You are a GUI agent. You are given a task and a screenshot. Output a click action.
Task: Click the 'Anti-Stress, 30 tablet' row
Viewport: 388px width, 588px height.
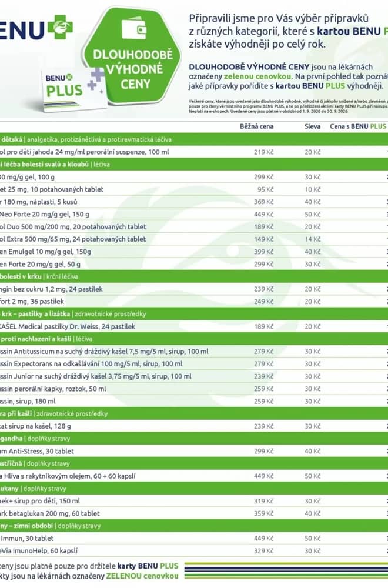[x=194, y=451]
